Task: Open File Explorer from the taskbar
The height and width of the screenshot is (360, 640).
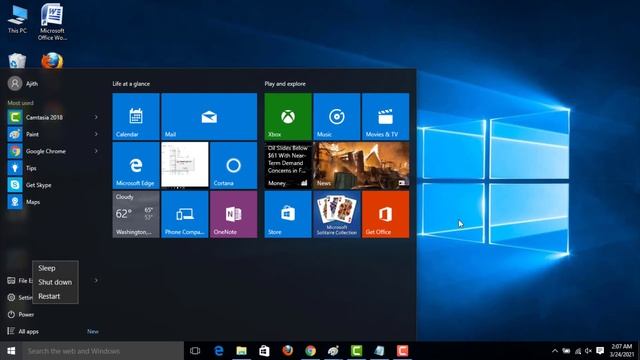Action: pos(242,351)
